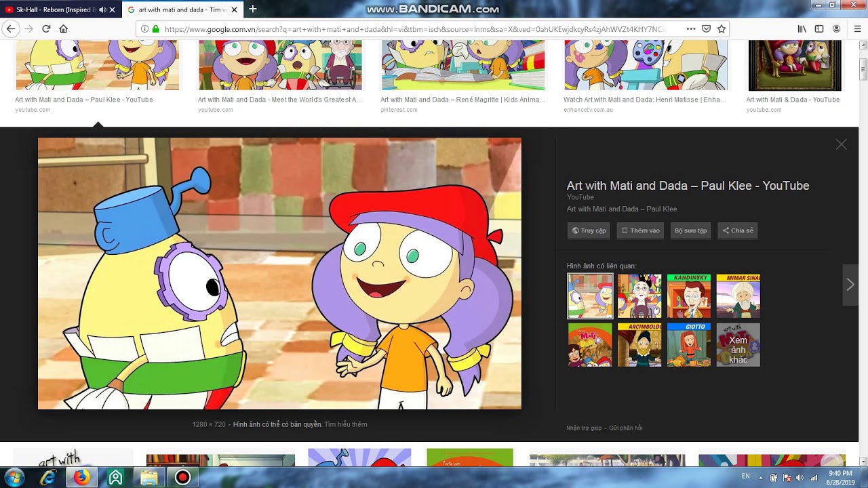This screenshot has height=488, width=868.
Task: Click the dark framed result thumbnail
Action: coord(795,65)
